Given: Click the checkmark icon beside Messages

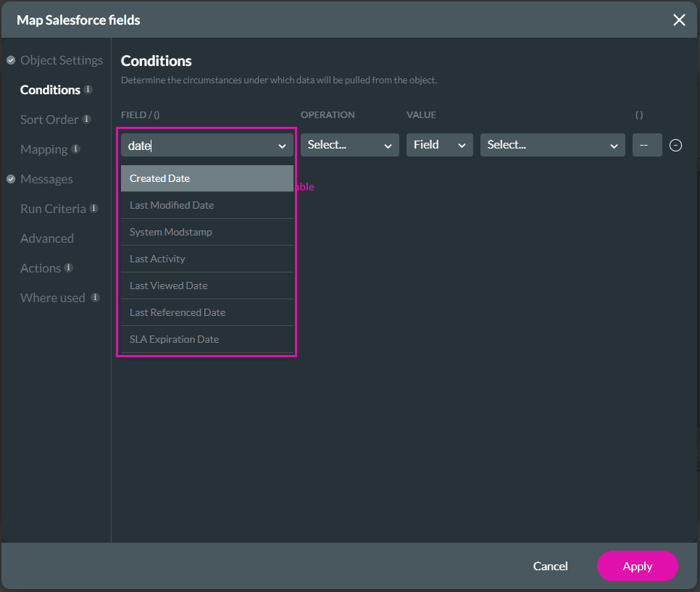Looking at the screenshot, I should 10,179.
